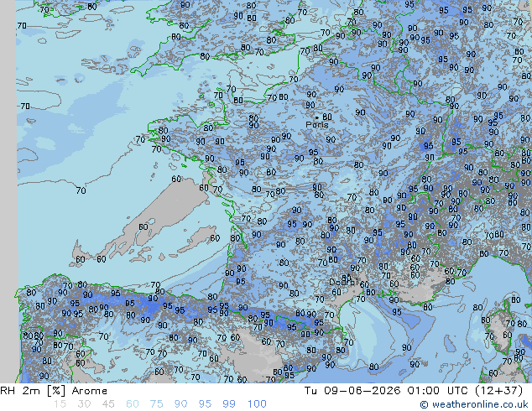Click the black dot marking Paris
Screen dimensions: 532x411
coord(317,117)
